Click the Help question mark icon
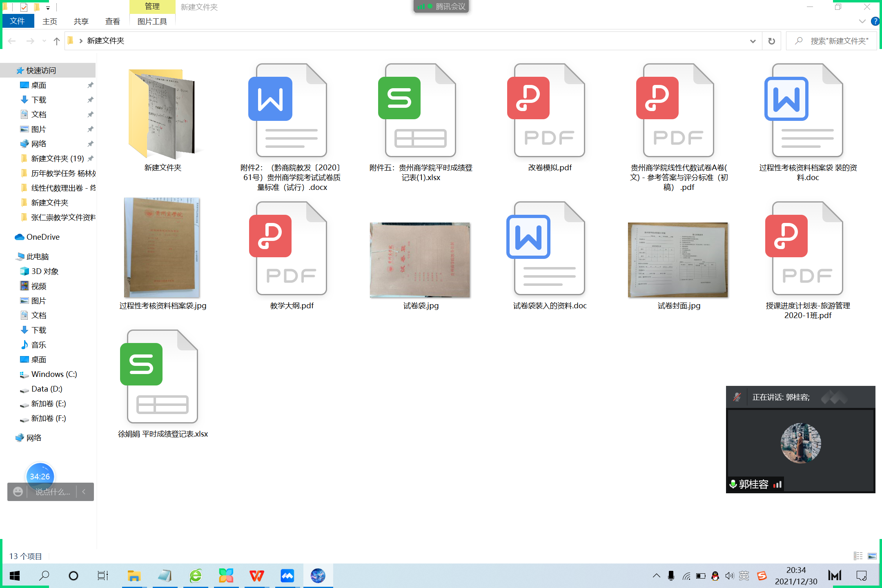Screen dimensions: 882x588 [875, 21]
